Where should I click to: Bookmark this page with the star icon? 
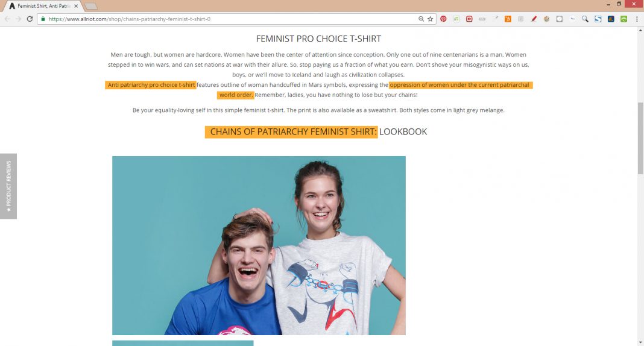430,19
